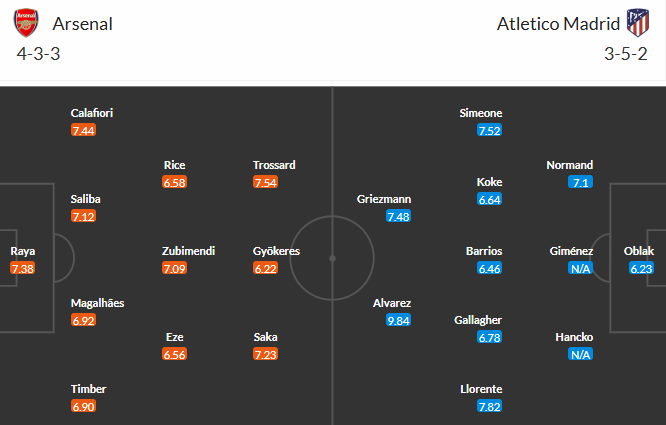Click player name Calafiori

tap(92, 113)
